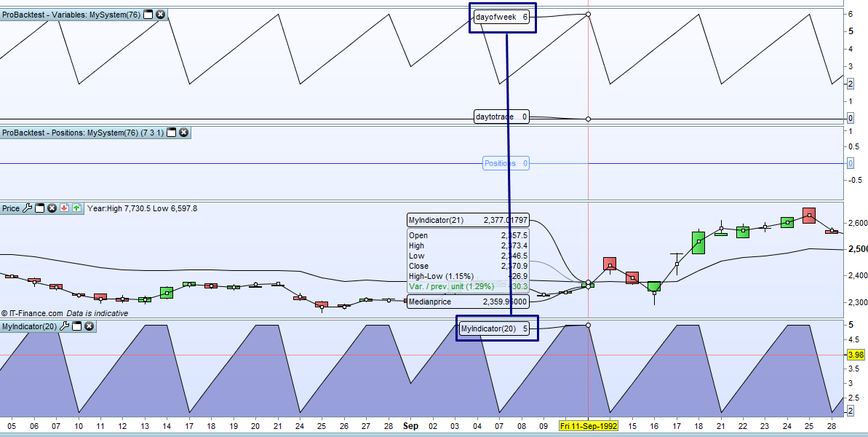This screenshot has height=437, width=868.
Task: Click the dayofweek 6 value label
Action: [x=501, y=17]
